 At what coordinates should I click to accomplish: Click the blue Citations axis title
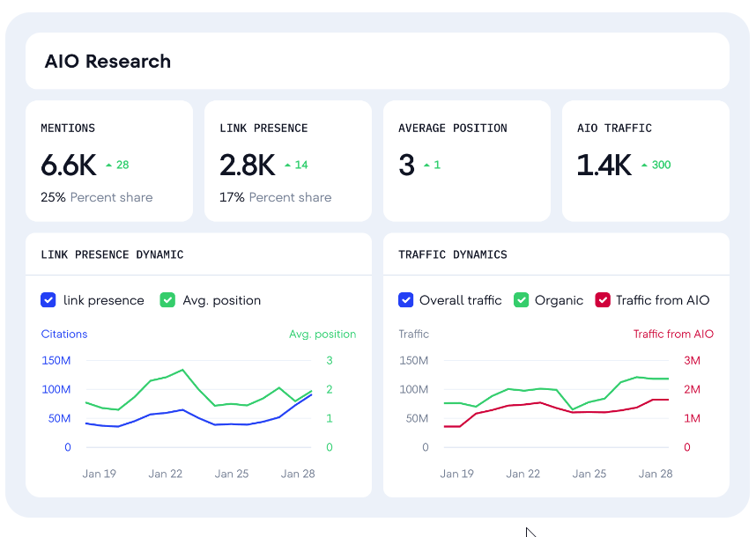[x=64, y=335]
